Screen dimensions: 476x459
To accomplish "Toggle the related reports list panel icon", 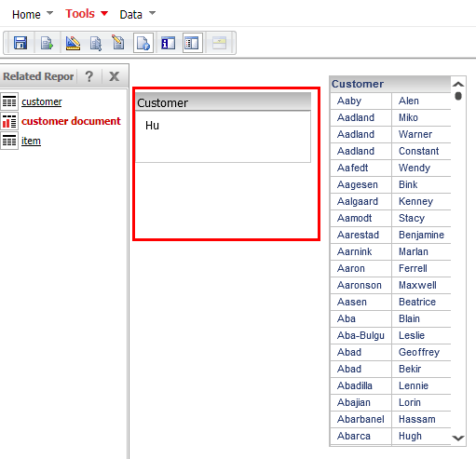I will click(193, 43).
